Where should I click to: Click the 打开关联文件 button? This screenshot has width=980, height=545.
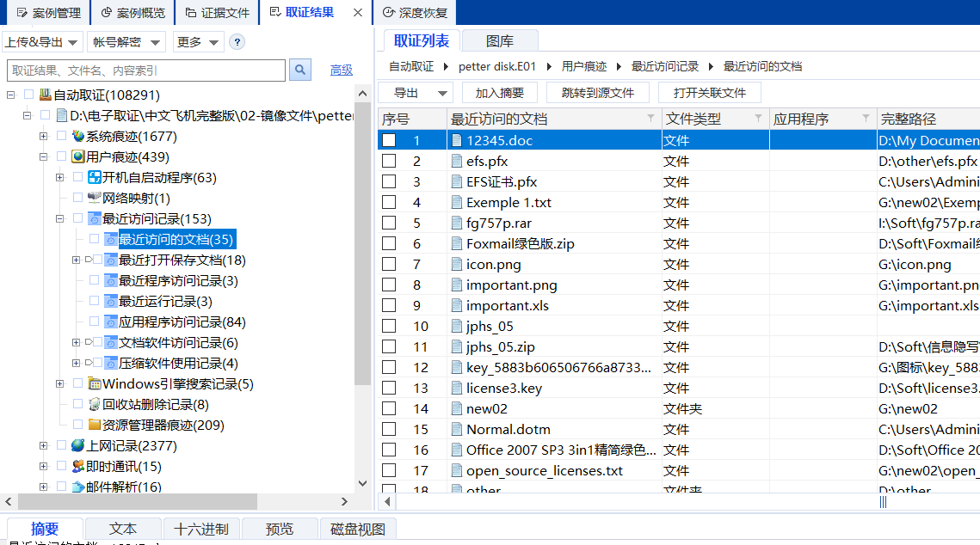point(710,93)
